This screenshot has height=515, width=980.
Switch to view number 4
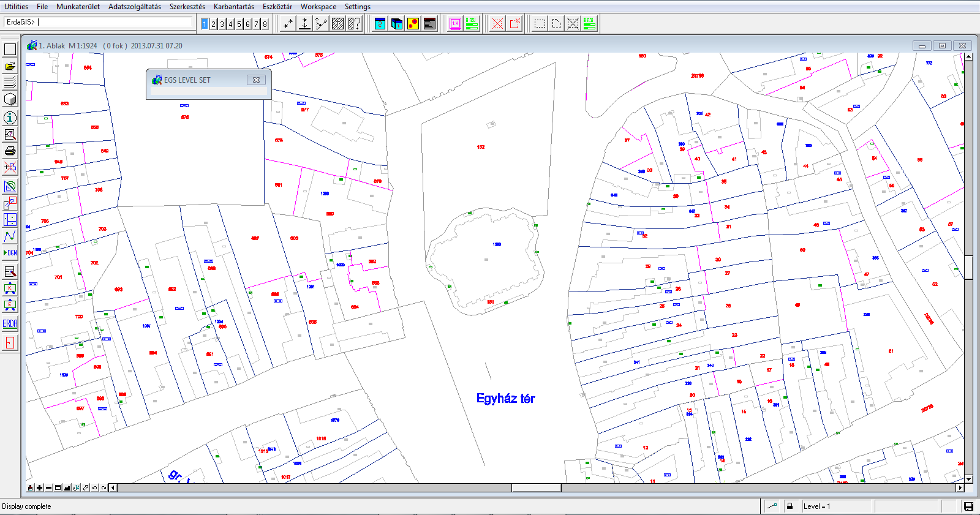click(x=230, y=24)
